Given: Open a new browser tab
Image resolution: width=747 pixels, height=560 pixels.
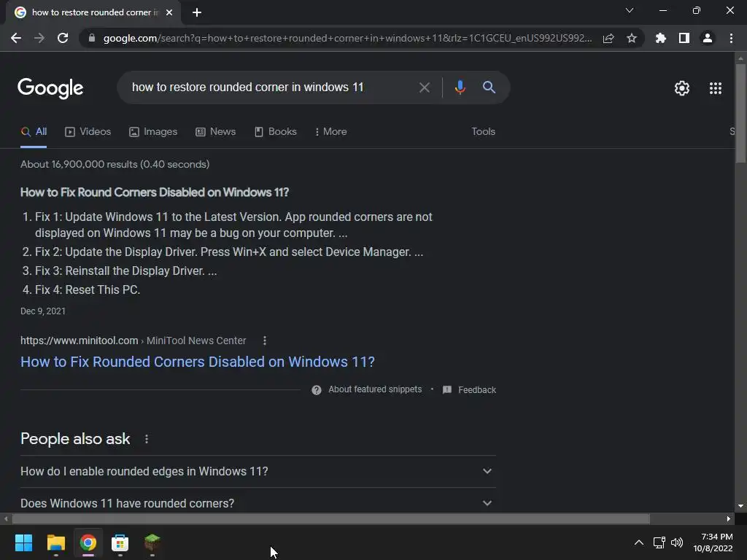Looking at the screenshot, I should point(197,12).
